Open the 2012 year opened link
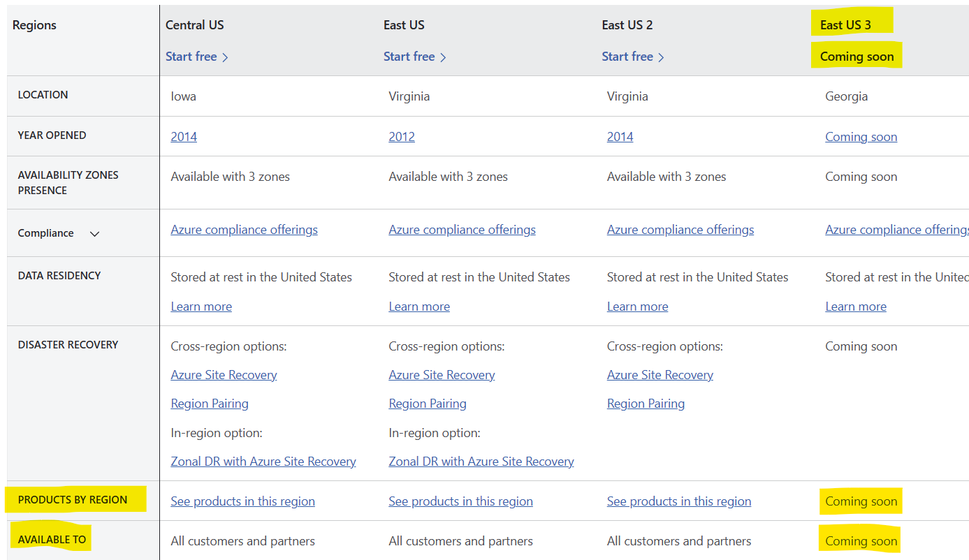The image size is (969, 560). click(x=402, y=137)
